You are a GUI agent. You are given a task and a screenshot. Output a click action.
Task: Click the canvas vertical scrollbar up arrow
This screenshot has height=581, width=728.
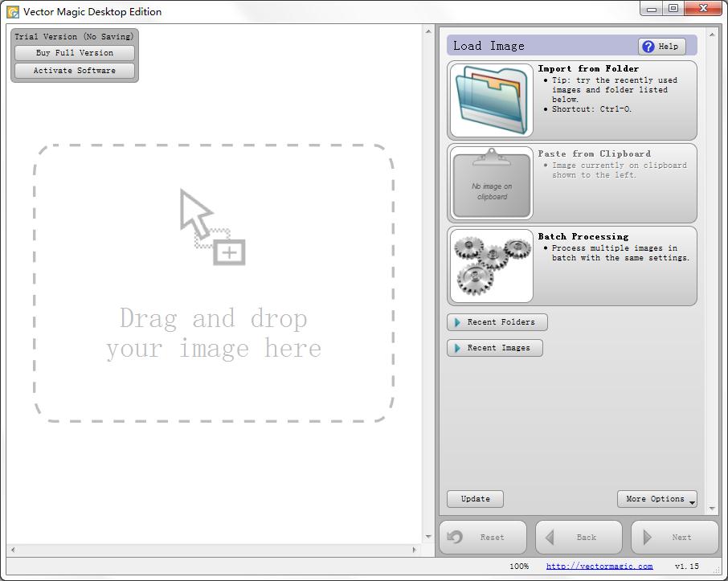[428, 31]
